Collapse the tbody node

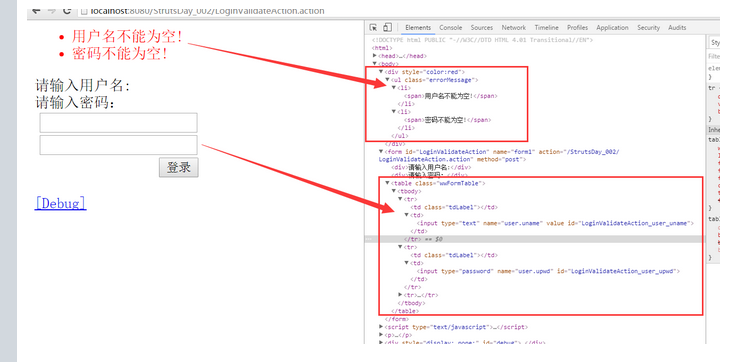(394, 191)
